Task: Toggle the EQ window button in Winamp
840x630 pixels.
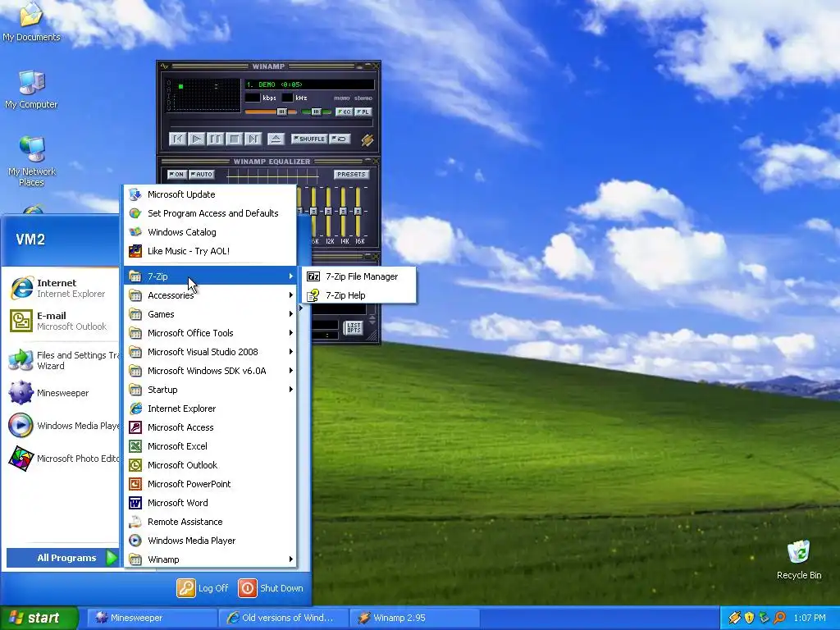Action: click(x=344, y=112)
